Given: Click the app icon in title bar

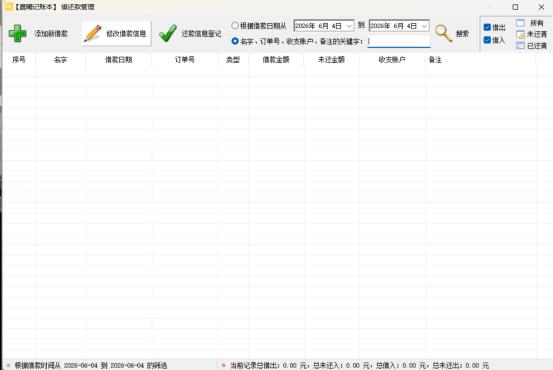Looking at the screenshot, I should pos(8,7).
